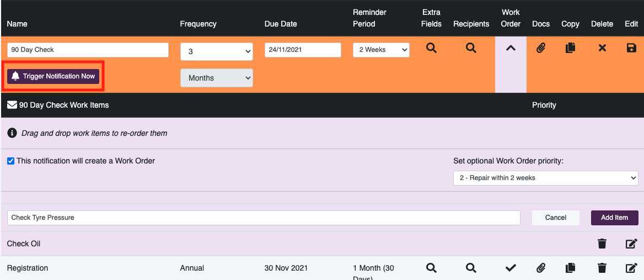Copy the Registration notification

click(570, 268)
